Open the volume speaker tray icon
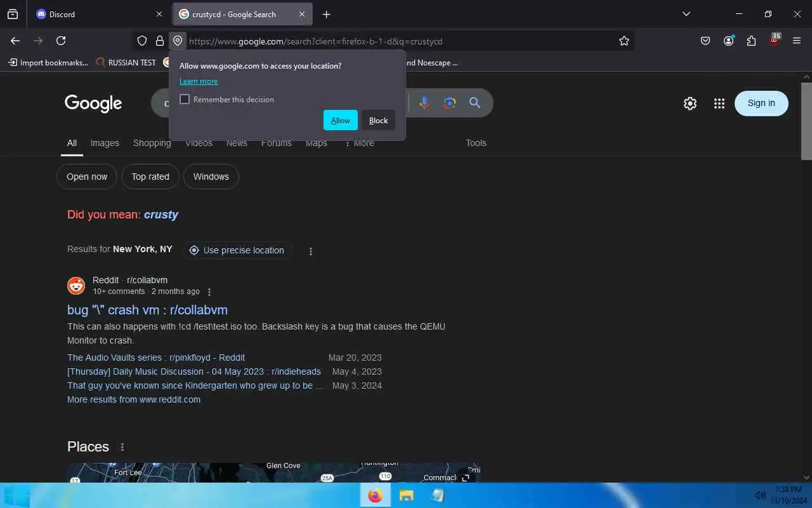 click(760, 495)
